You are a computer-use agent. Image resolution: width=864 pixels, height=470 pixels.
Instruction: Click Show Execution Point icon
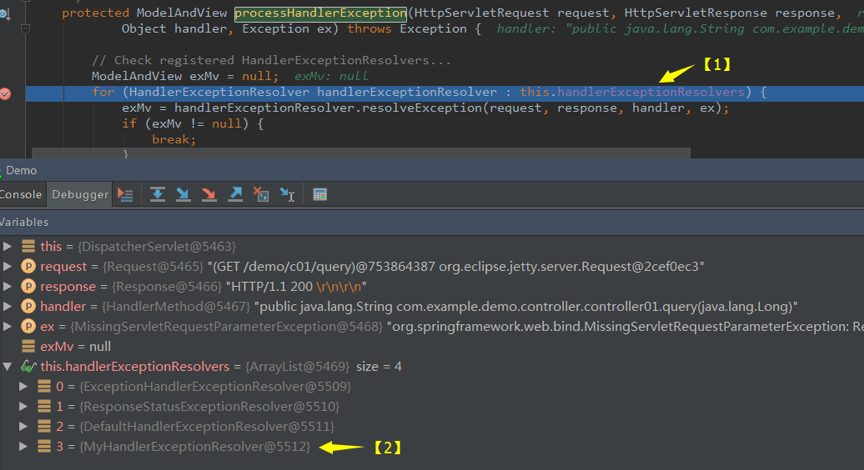tap(126, 195)
